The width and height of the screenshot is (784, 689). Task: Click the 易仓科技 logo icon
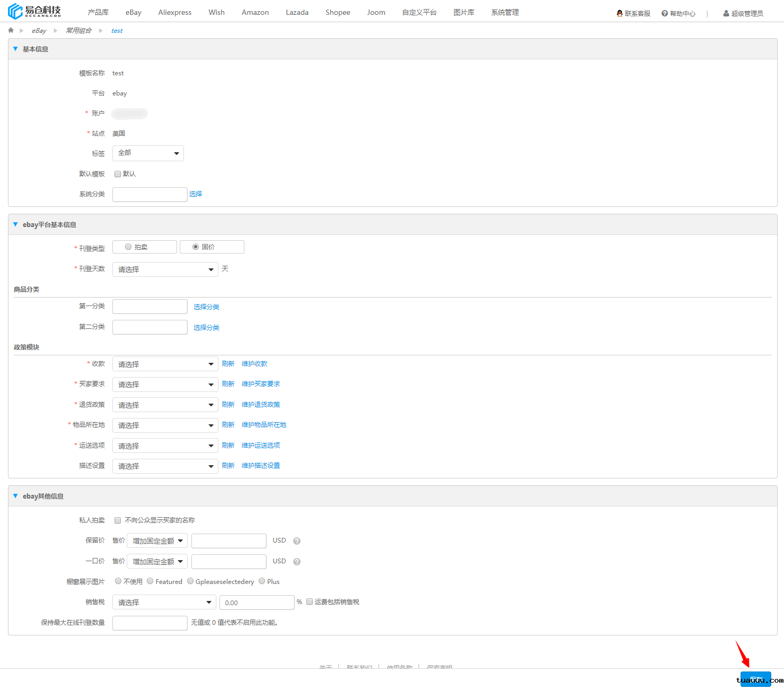tap(15, 11)
